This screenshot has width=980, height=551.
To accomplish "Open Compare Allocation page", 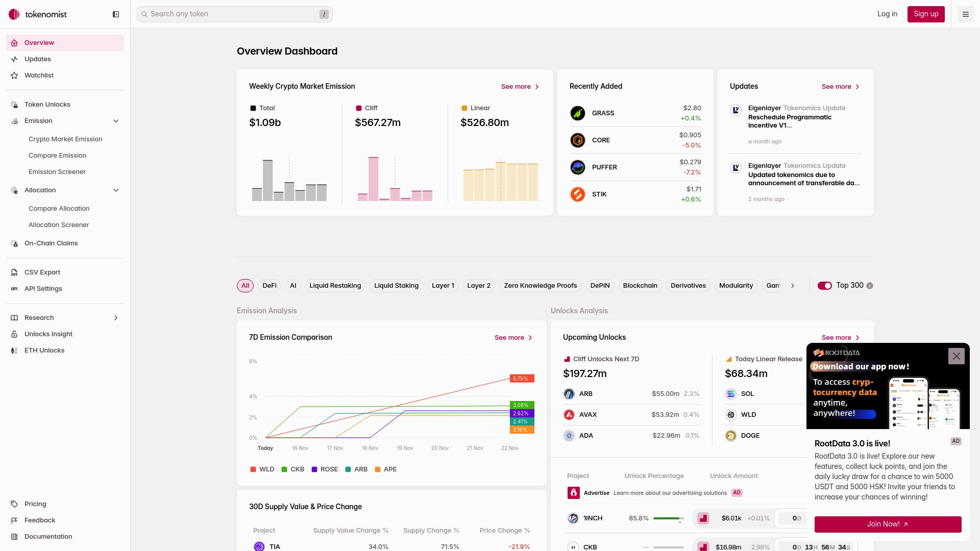I will tap(59, 209).
